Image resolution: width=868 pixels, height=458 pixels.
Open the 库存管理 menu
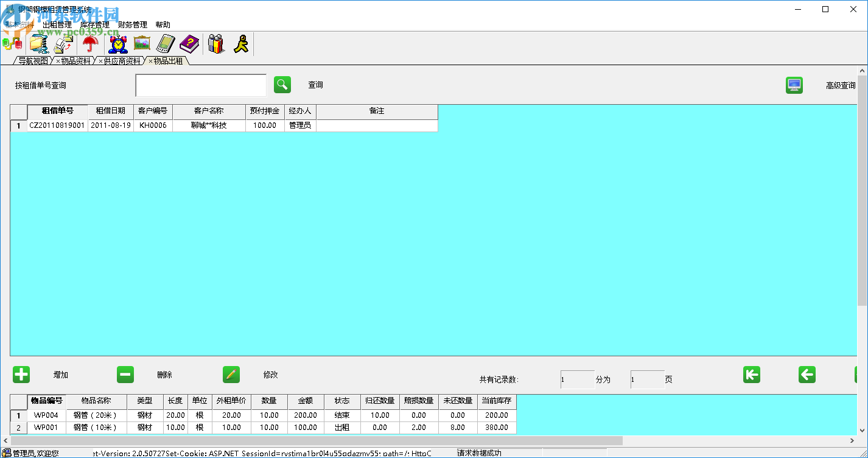click(95, 25)
